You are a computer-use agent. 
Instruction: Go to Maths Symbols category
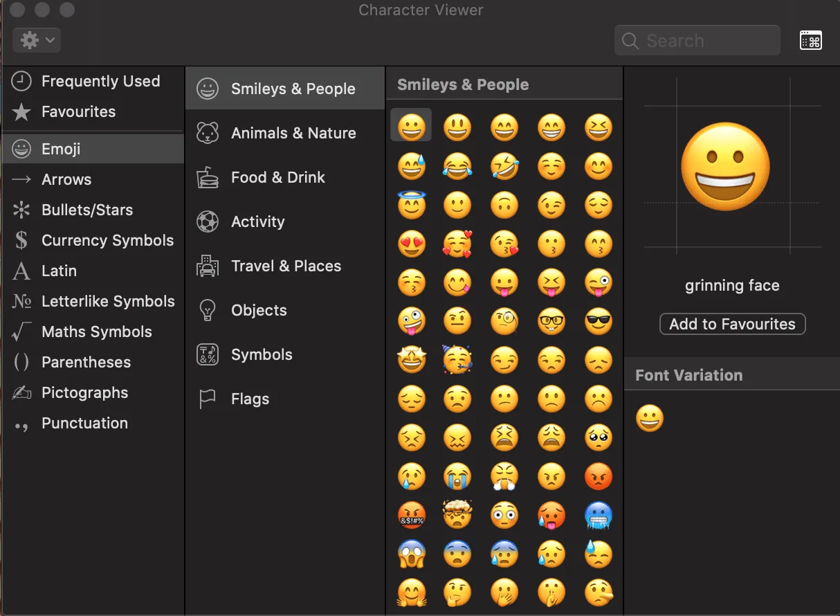[x=93, y=332]
